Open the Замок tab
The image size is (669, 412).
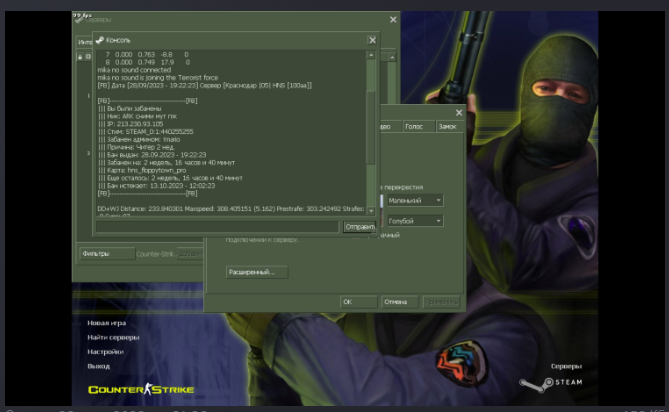449,127
